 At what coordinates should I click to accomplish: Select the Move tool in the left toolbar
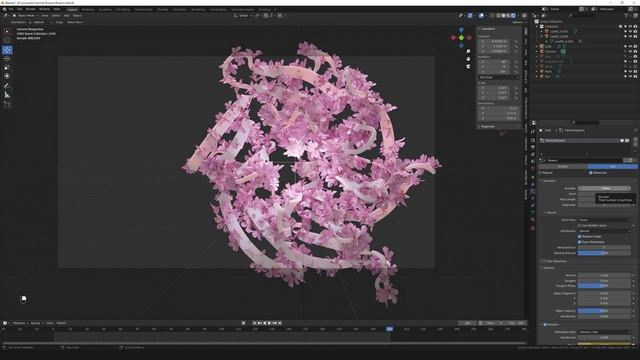coord(7,50)
